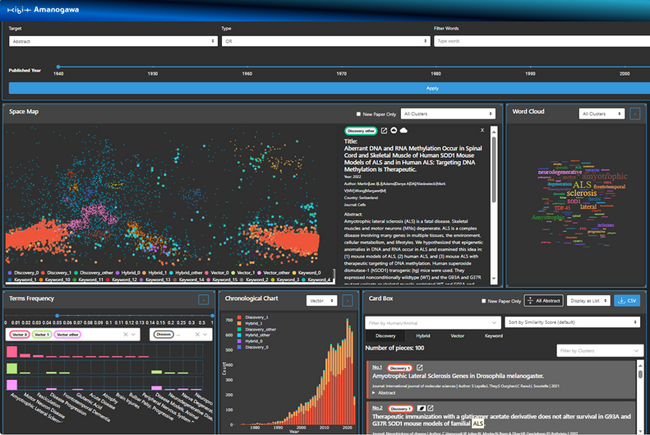The image size is (650, 435).
Task: Expand Abstract of card No.1
Action: [x=384, y=393]
